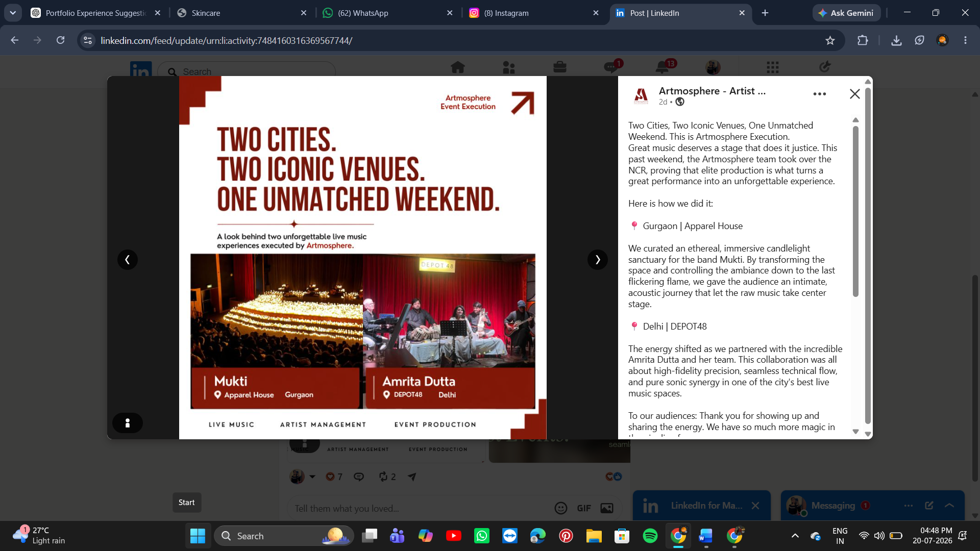Click Ask Gemini button
The image size is (980, 551).
[846, 13]
